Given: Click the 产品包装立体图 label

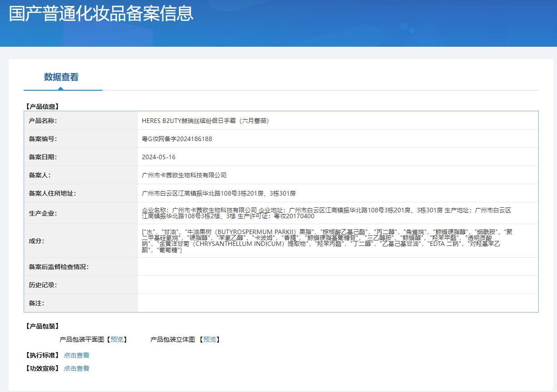Looking at the screenshot, I should tap(173, 339).
